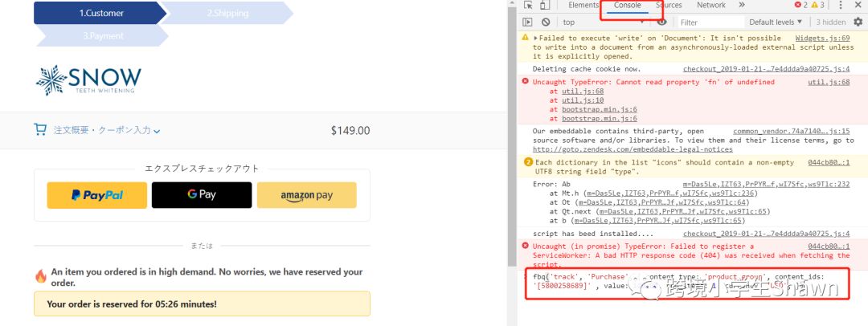The width and height of the screenshot is (868, 326).
Task: Click the shopping cart icon
Action: pyautogui.click(x=40, y=129)
